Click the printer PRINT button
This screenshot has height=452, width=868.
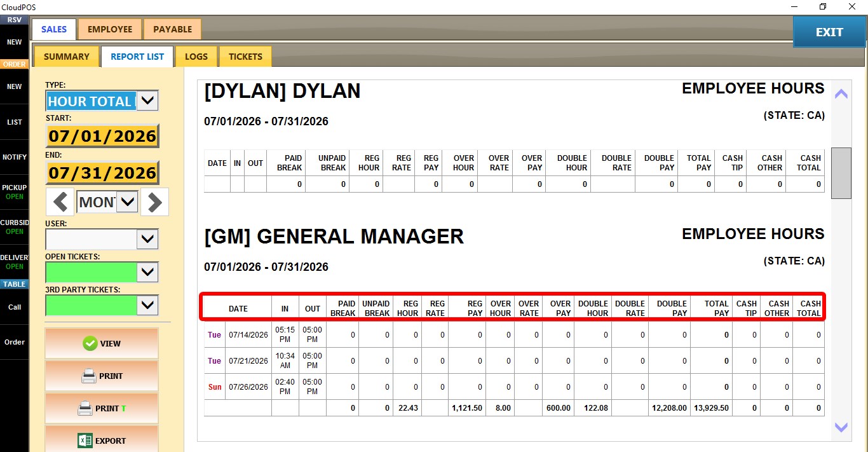click(x=102, y=376)
